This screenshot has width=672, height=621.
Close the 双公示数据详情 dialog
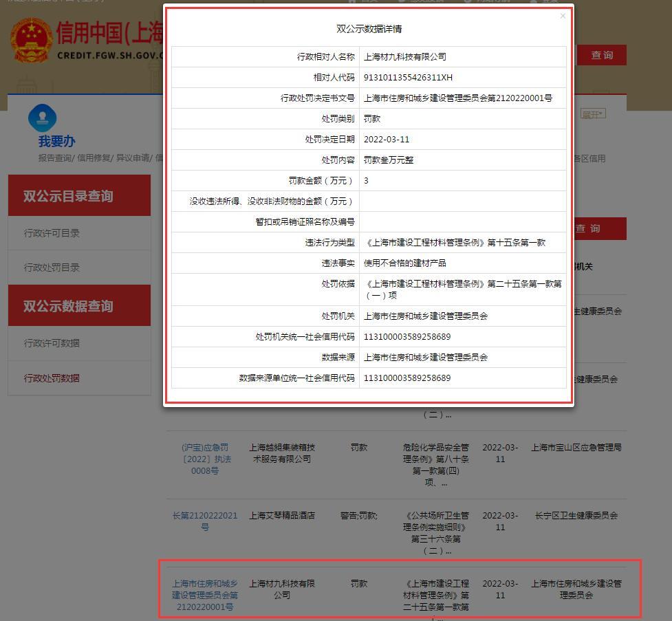point(563,16)
